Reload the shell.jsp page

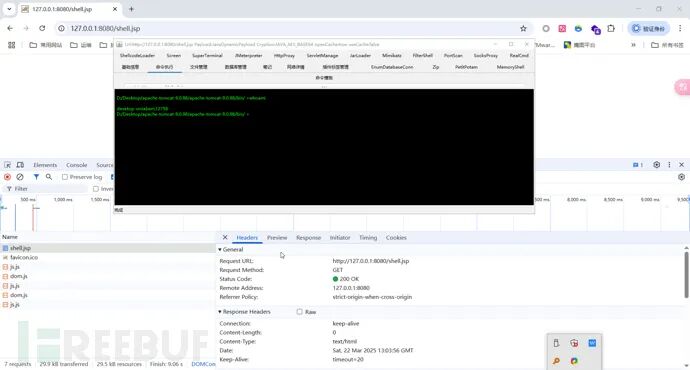(x=42, y=28)
